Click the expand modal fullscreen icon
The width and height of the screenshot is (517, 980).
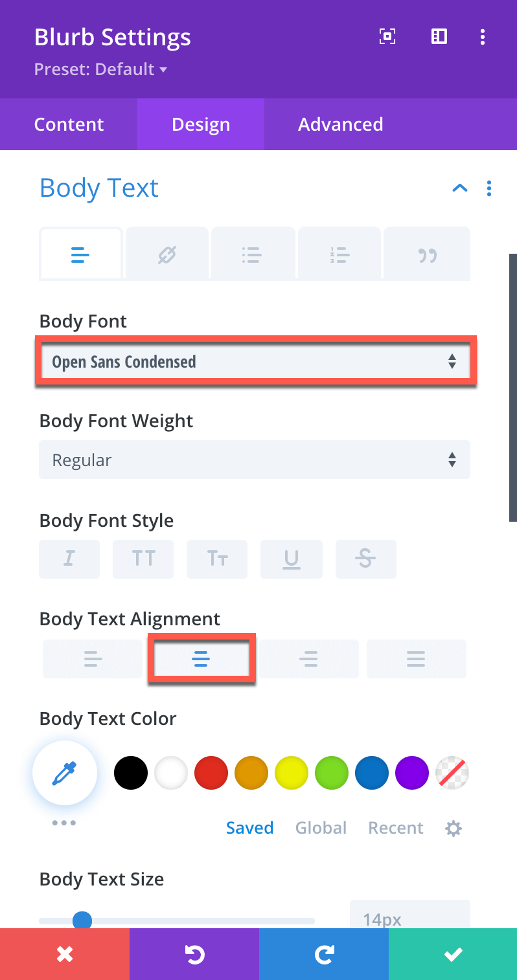387,37
